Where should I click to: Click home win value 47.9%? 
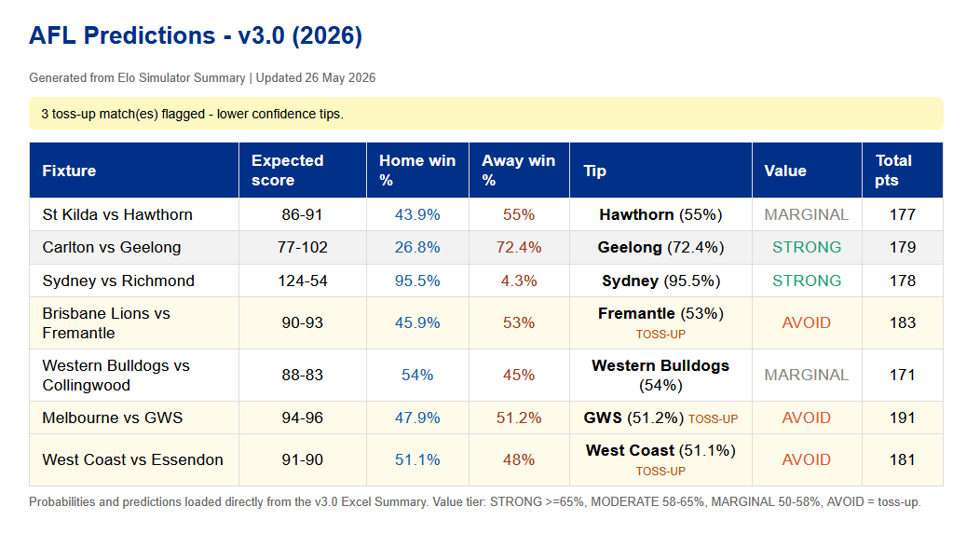pos(417,418)
